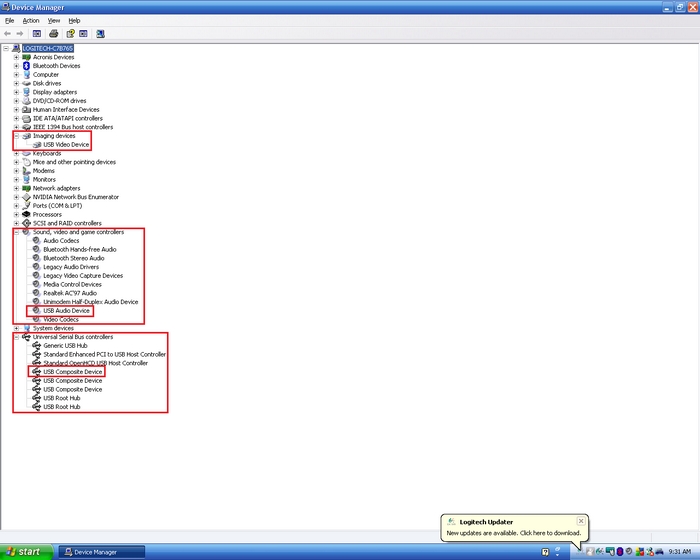Viewport: 700px width, 560px height.
Task: Click the language bar help icon on taskbar
Action: pyautogui.click(x=545, y=552)
